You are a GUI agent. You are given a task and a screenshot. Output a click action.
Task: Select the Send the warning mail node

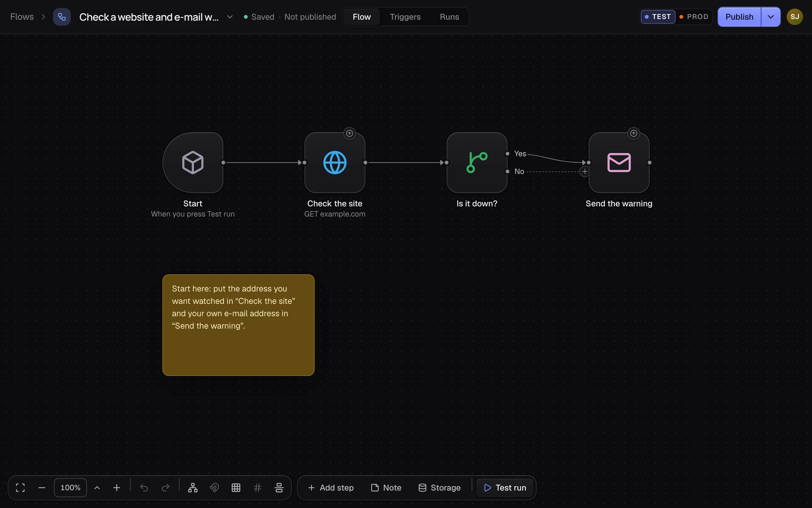pyautogui.click(x=619, y=163)
